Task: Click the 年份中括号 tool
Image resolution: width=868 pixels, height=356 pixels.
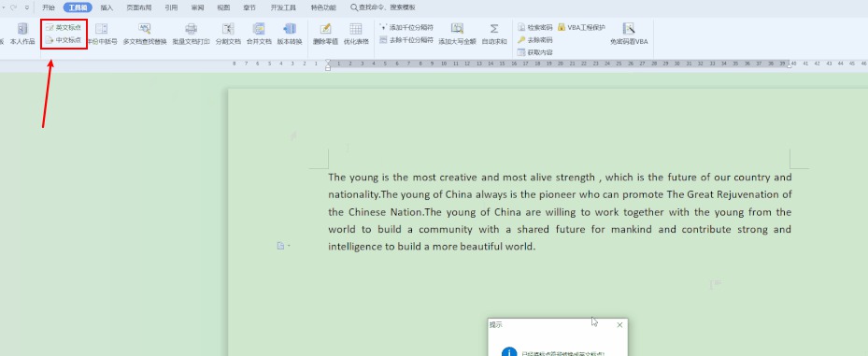Action: tap(102, 34)
